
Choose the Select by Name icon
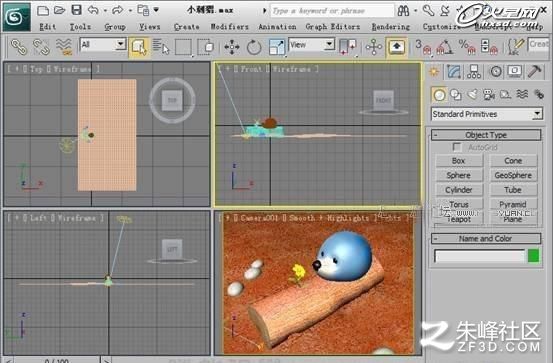click(161, 47)
